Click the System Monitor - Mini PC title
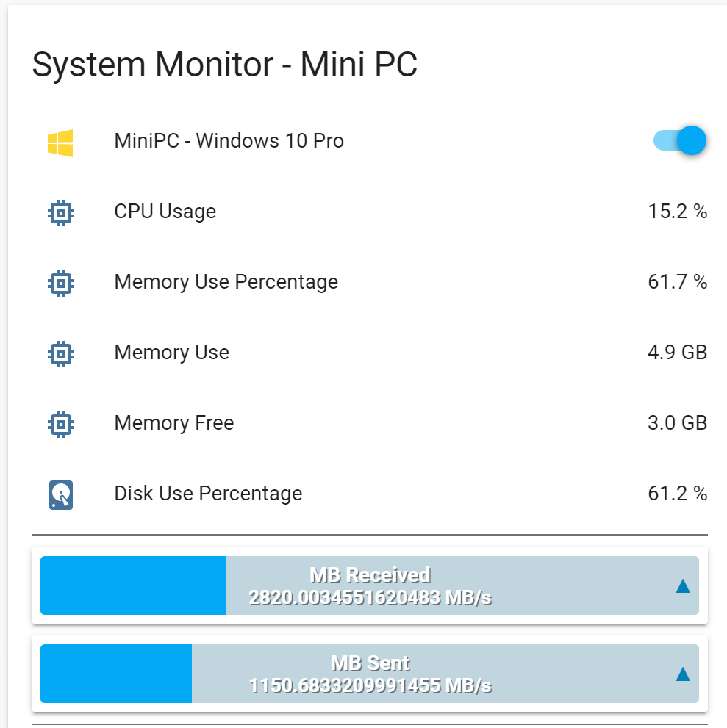This screenshot has height=728, width=727. 225,65
